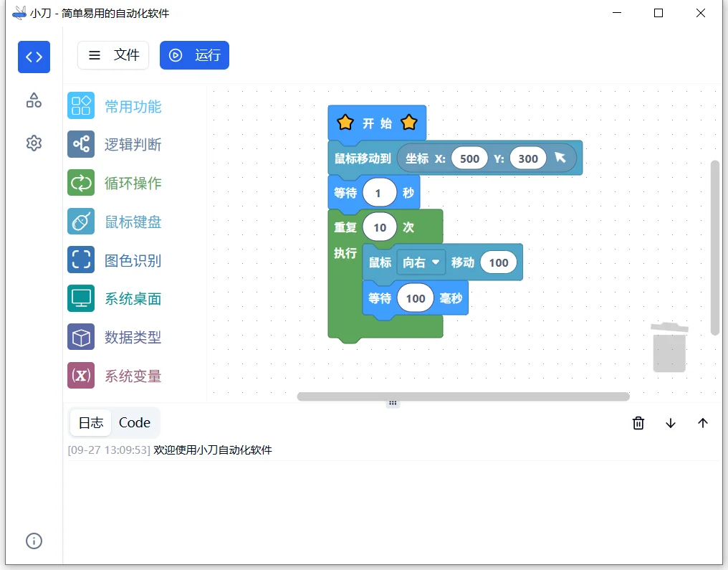The height and width of the screenshot is (570, 728).
Task: Clear the log with the trash icon
Action: [x=638, y=423]
